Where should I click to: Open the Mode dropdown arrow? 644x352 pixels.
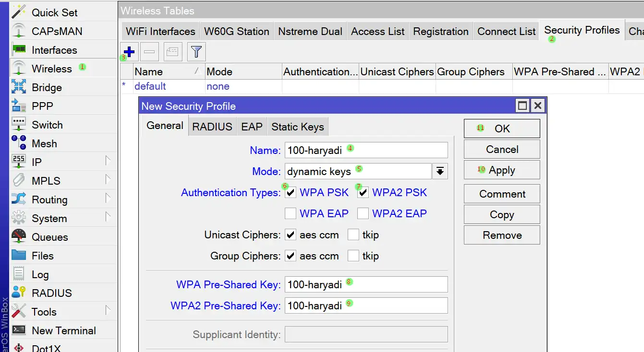(440, 171)
